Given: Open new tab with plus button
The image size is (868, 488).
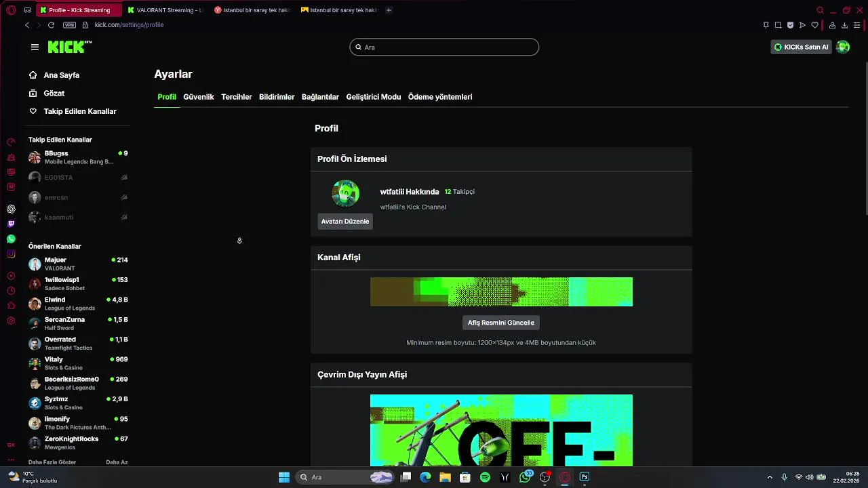Looking at the screenshot, I should [x=389, y=10].
